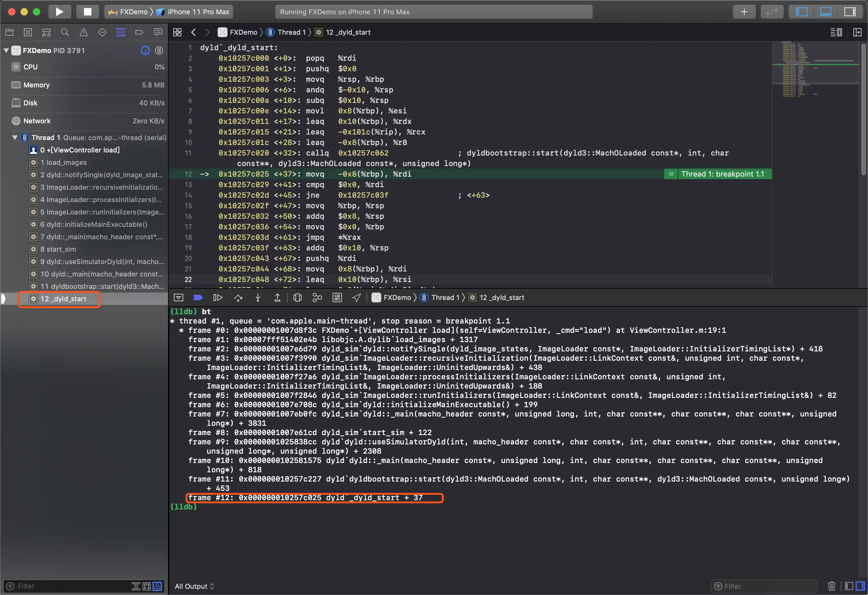868x595 pixels.
Task: Stop the running FXDemo app
Action: tap(87, 11)
